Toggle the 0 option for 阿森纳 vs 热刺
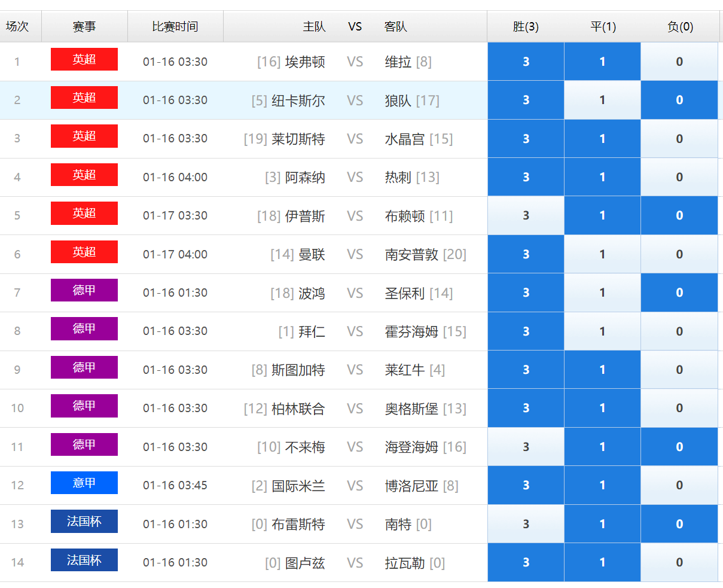This screenshot has height=588, width=723. point(679,177)
